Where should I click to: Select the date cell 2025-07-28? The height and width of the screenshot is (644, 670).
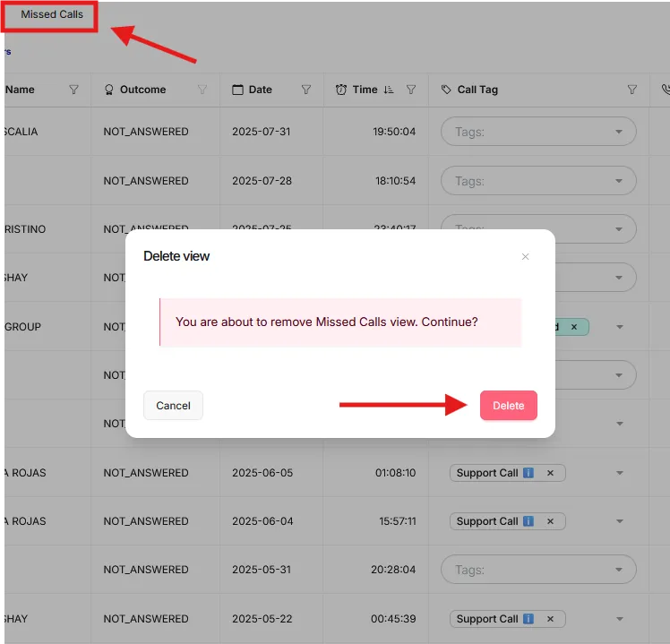coord(262,180)
